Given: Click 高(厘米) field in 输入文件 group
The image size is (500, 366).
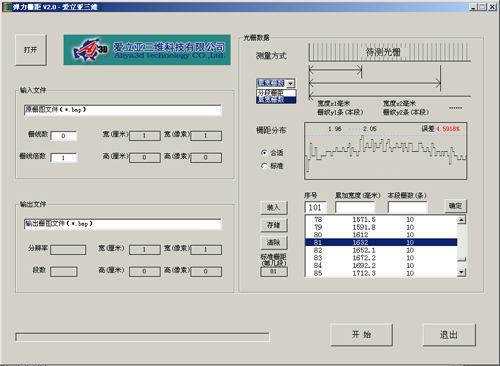Looking at the screenshot, I should tap(144, 158).
